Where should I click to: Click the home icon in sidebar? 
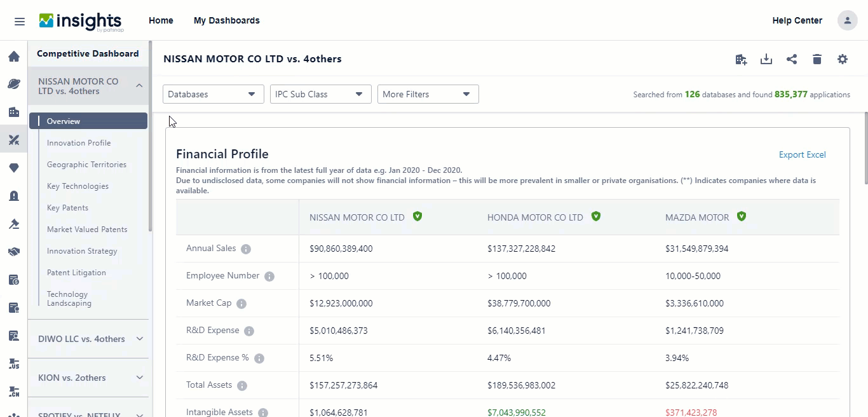coord(14,57)
